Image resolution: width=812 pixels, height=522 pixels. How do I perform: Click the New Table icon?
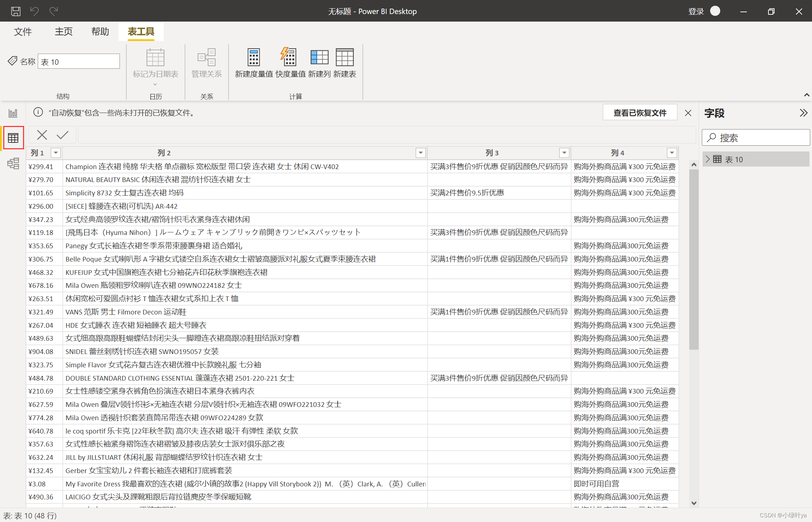pyautogui.click(x=344, y=58)
